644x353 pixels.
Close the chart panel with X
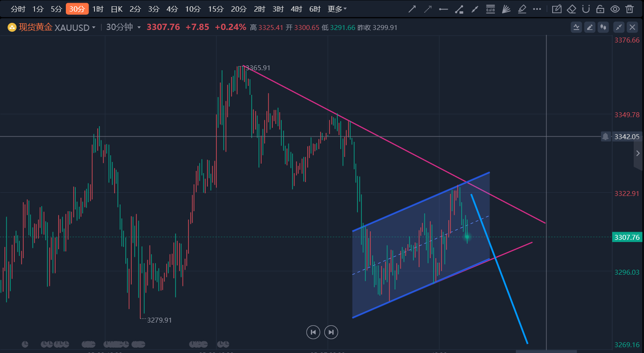(632, 27)
